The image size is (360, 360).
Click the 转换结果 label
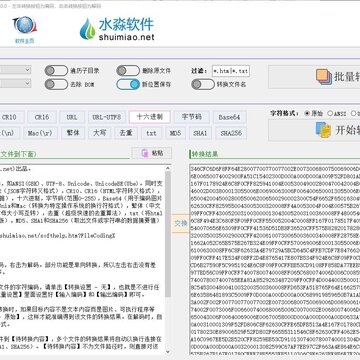coord(205,154)
